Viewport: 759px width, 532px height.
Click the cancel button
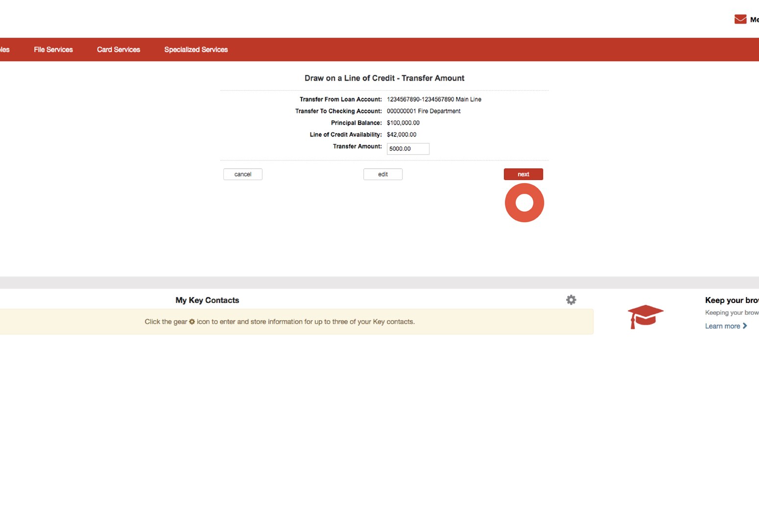click(x=242, y=174)
